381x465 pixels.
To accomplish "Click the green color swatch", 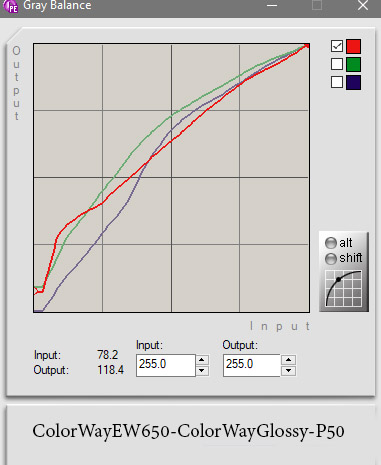I will [353, 64].
